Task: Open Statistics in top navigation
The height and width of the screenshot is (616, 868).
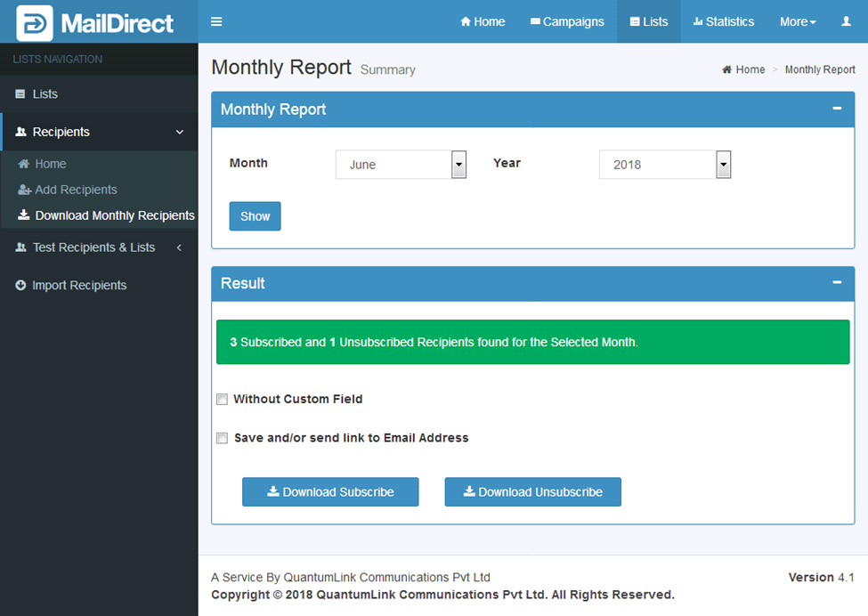Action: [x=723, y=21]
